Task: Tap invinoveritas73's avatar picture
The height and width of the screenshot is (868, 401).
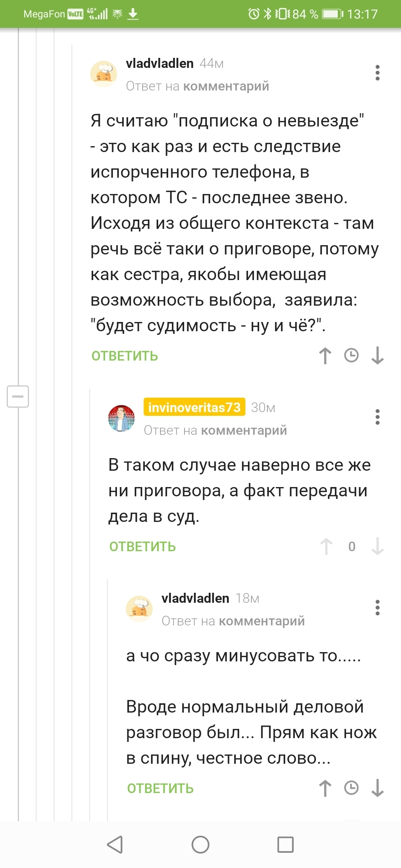Action: pyautogui.click(x=121, y=418)
